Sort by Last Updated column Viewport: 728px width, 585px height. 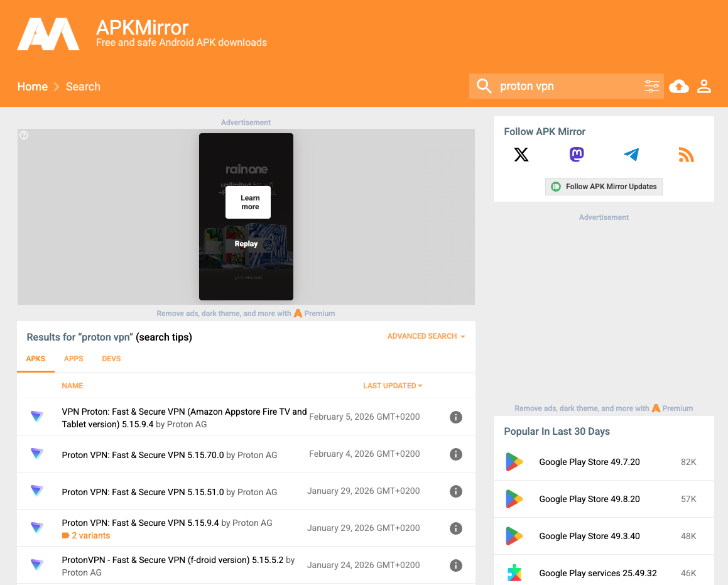393,386
